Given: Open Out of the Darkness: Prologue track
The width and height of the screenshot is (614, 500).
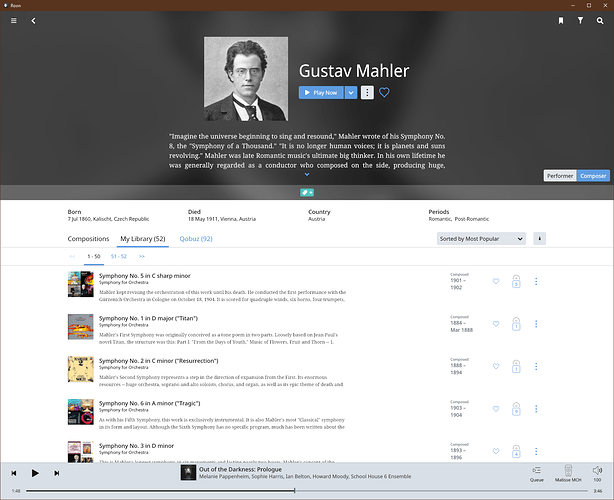Looking at the screenshot, I should 240,469.
